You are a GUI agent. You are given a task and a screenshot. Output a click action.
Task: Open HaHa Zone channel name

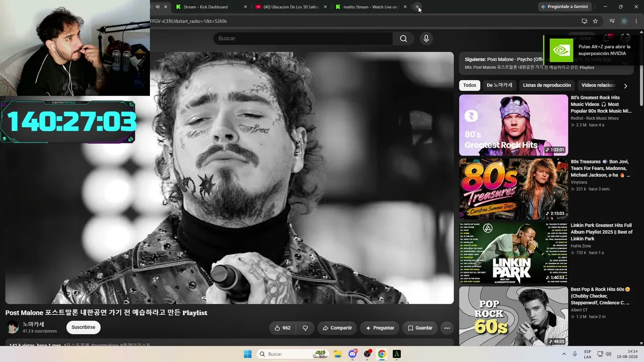click(582, 246)
